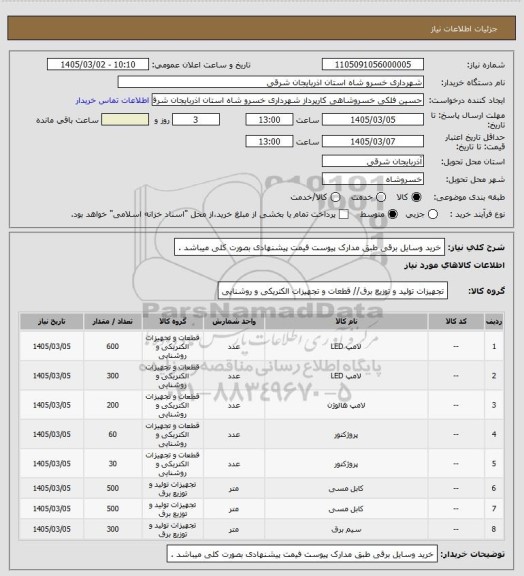Click the delivery city field خسروشاه
The height and width of the screenshot is (576, 524).
click(373, 179)
